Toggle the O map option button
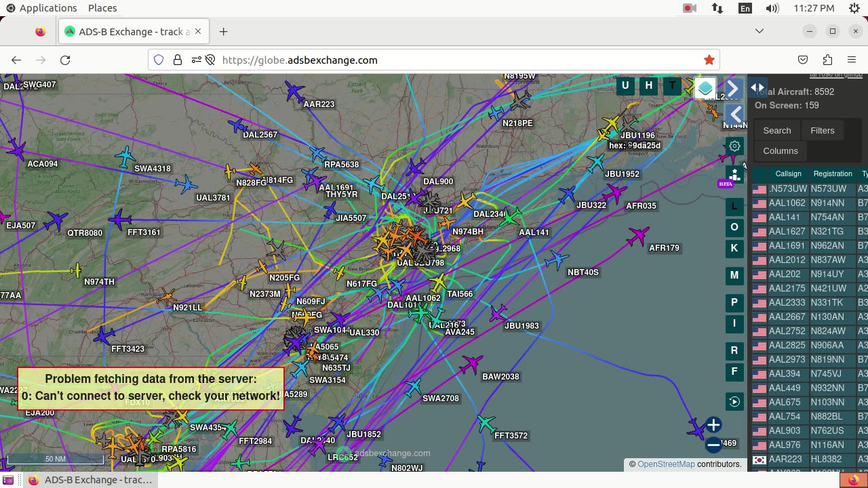The height and width of the screenshot is (488, 868). click(x=734, y=227)
